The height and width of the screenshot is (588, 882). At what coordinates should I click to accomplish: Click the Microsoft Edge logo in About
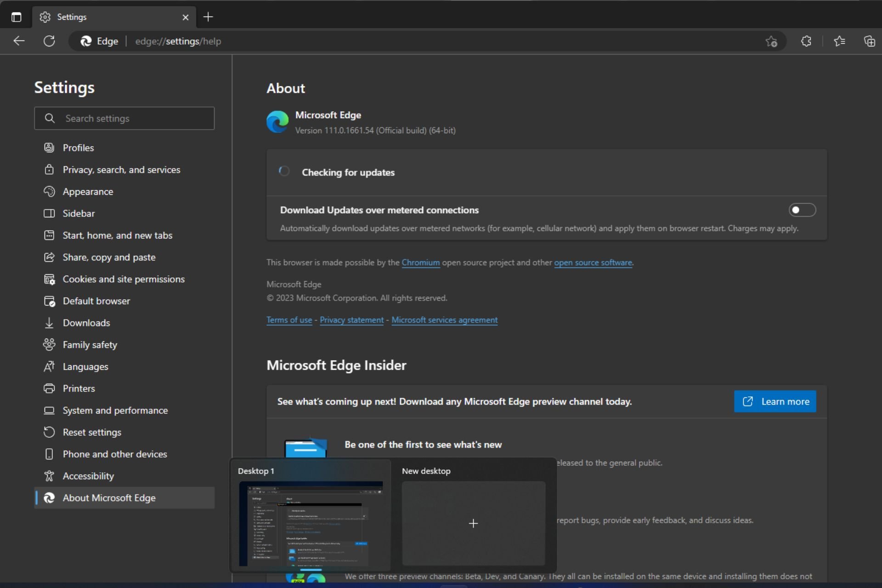click(x=277, y=122)
